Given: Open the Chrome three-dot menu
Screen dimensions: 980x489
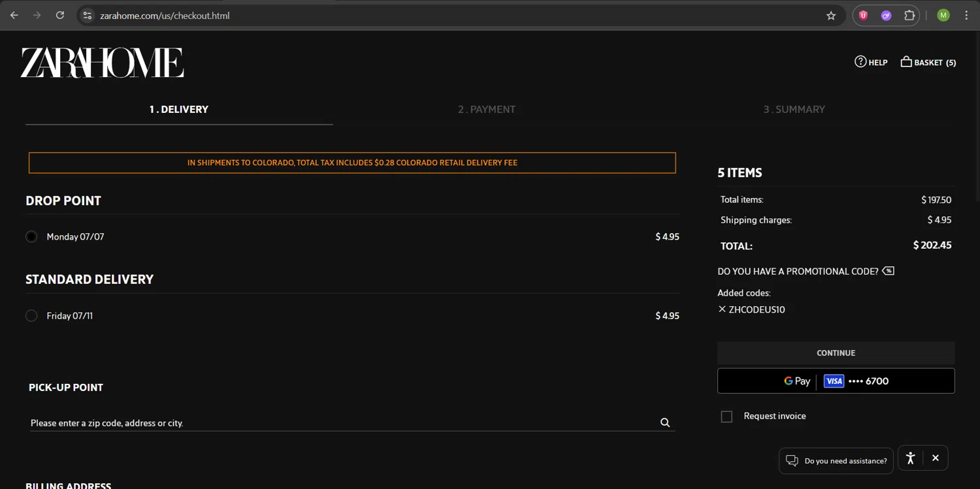Looking at the screenshot, I should (966, 16).
